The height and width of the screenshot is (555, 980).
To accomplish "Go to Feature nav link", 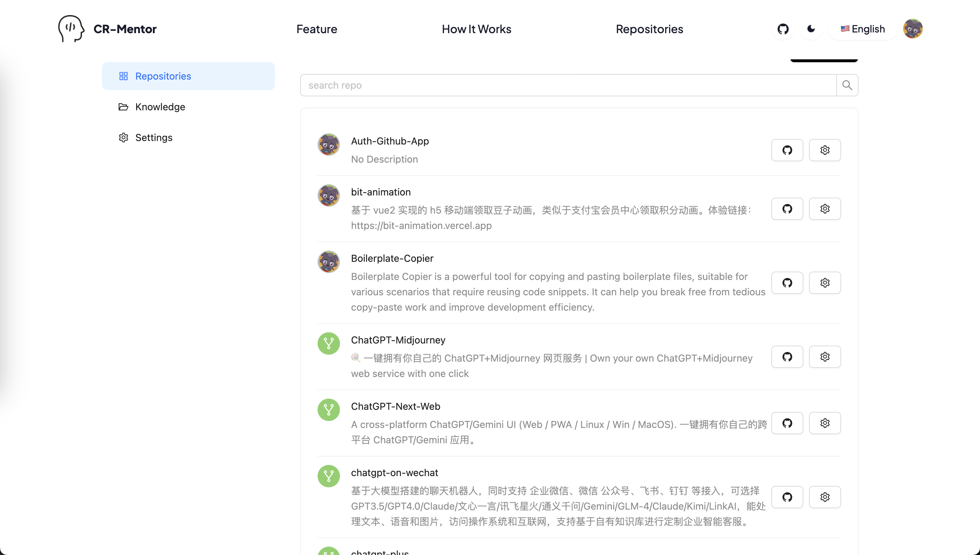I will [x=317, y=29].
